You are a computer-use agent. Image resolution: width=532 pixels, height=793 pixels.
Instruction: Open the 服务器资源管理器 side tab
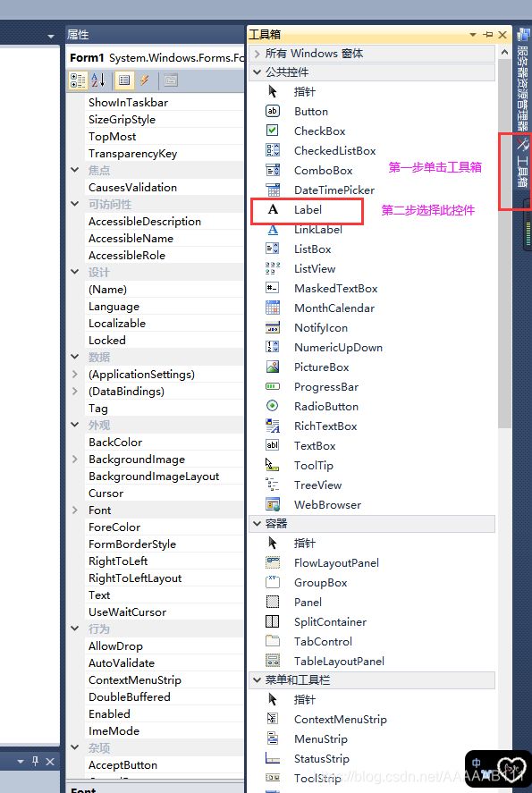click(x=522, y=80)
